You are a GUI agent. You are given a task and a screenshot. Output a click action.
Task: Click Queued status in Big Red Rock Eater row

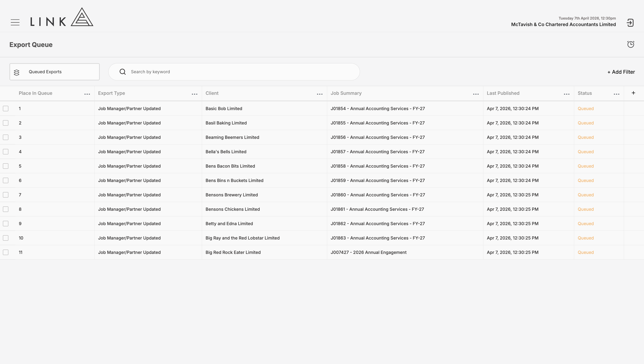coord(586,252)
